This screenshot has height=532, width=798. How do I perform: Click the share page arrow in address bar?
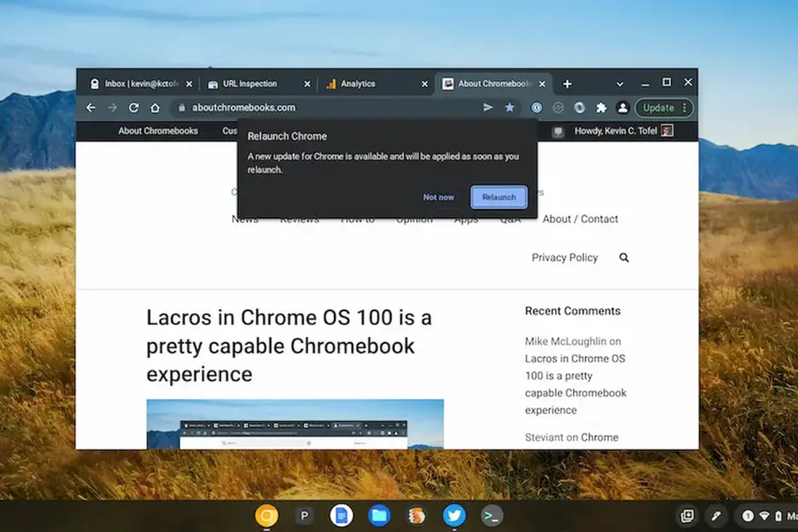[x=488, y=107]
